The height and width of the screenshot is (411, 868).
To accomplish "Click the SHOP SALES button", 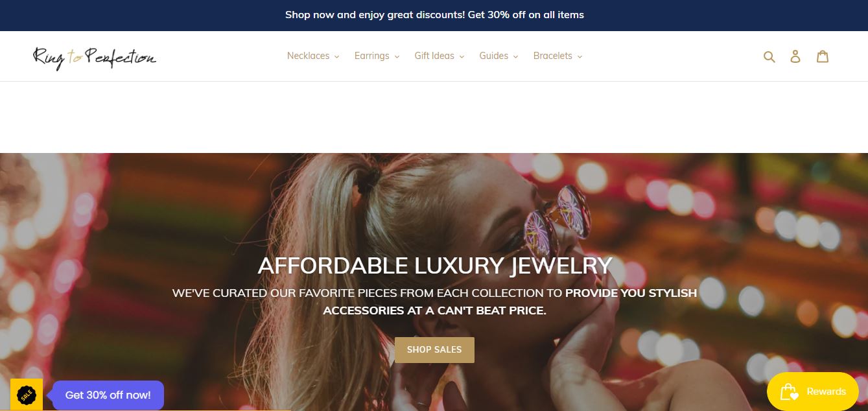I will click(x=434, y=350).
